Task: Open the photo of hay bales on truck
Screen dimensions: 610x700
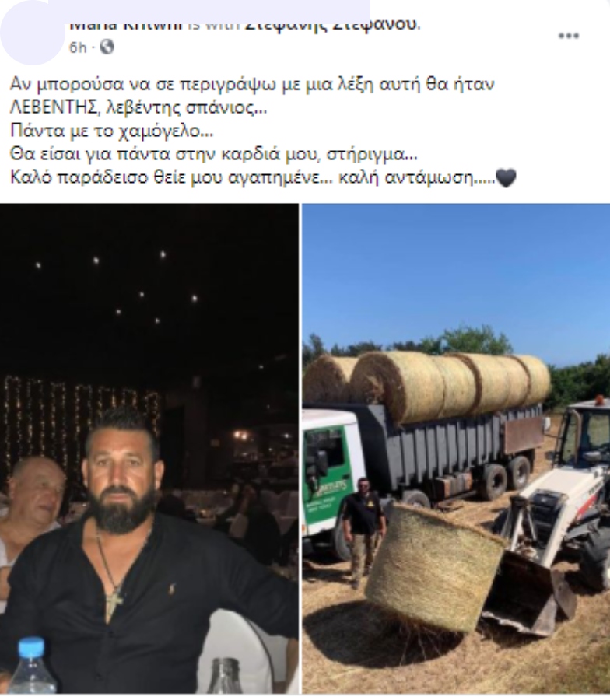Action: 456,448
